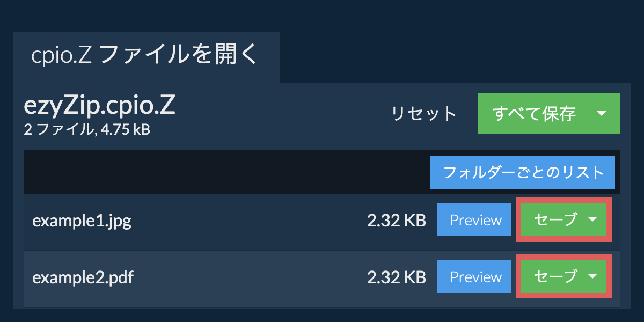The image size is (644, 322).
Task: Preview the example1.jpg file
Action: tap(474, 220)
